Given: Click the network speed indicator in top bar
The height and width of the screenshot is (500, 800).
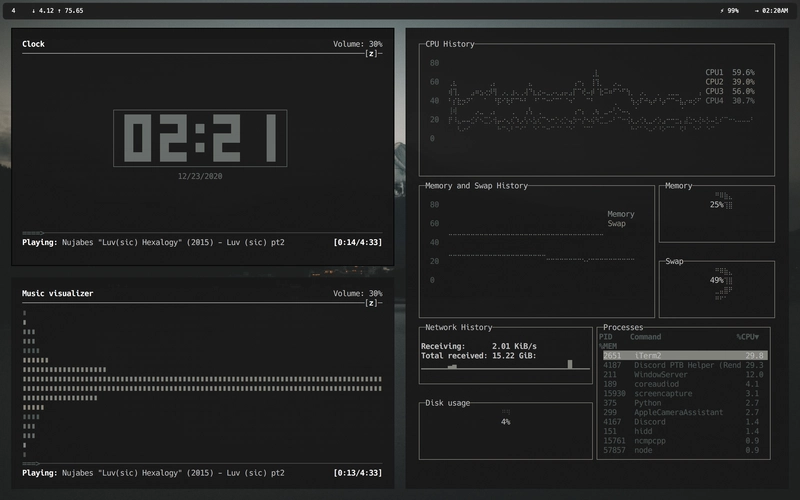Looking at the screenshot, I should pos(57,11).
